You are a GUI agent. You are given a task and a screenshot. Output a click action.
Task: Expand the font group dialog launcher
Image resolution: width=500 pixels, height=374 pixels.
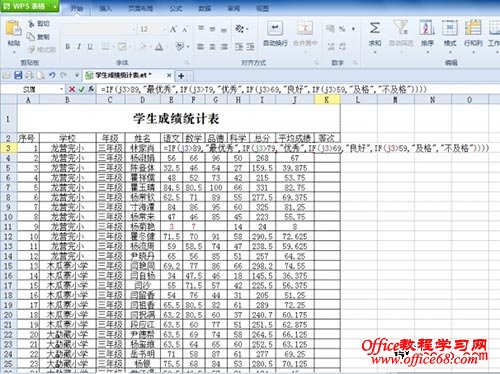pos(187,62)
